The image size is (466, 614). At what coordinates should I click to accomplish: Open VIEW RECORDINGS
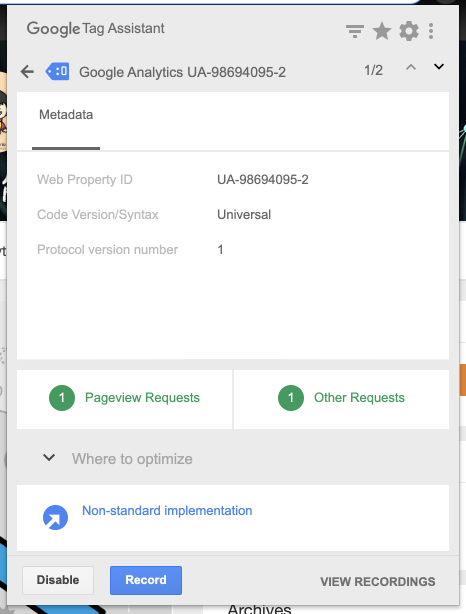coord(378,581)
